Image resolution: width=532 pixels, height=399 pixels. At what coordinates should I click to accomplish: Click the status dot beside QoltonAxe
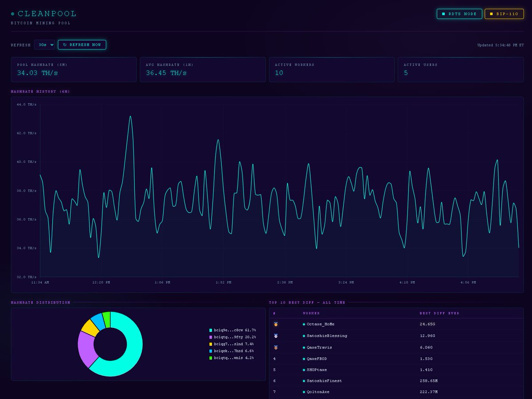(x=304, y=392)
